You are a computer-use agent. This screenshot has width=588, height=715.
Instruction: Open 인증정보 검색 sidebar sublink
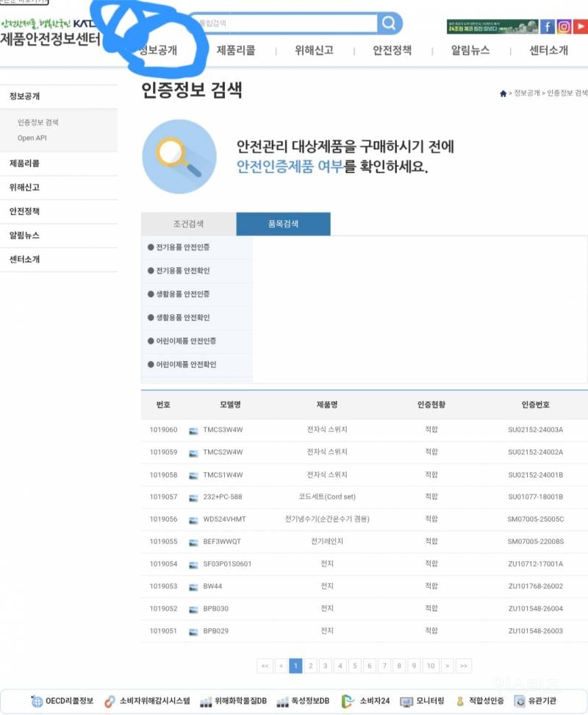pos(37,122)
